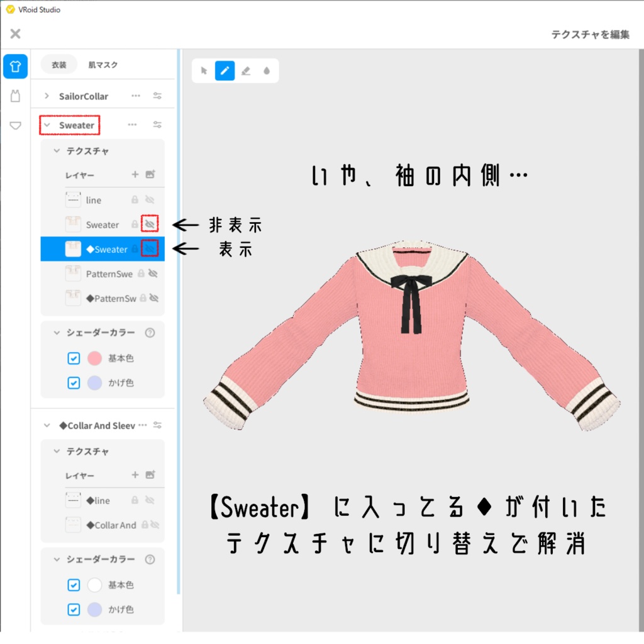Switch to the eraser tool
The height and width of the screenshot is (644, 644).
tap(245, 71)
